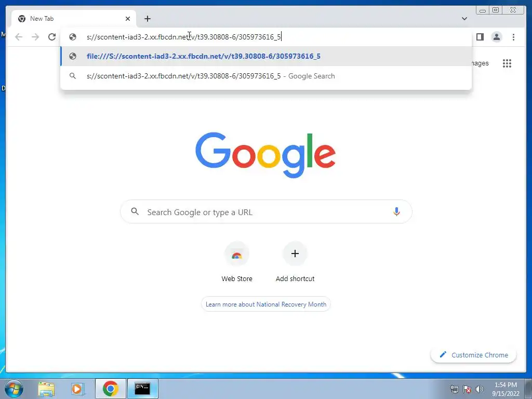Expand the tab search chevron
Screen dimensions: 532x399
click(x=464, y=19)
